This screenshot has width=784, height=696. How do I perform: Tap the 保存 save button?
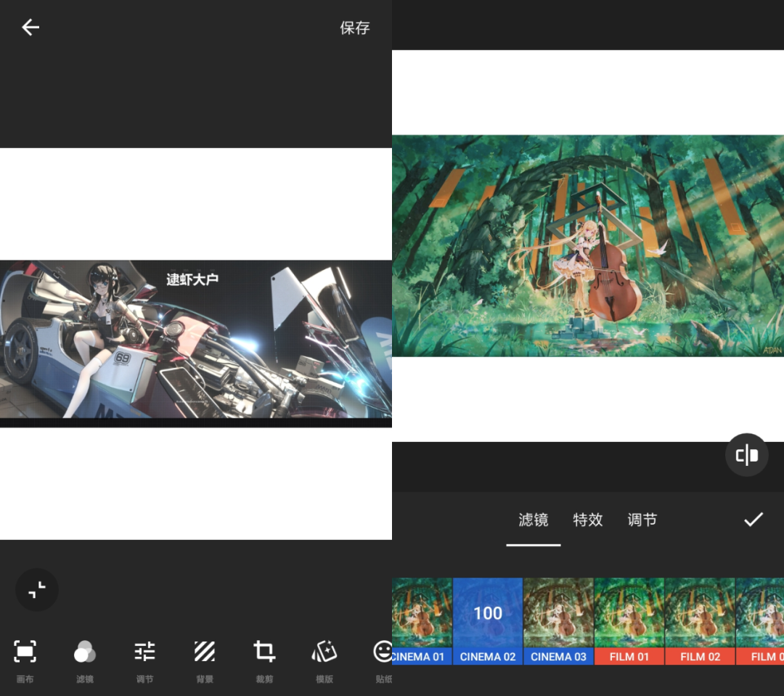coord(354,28)
